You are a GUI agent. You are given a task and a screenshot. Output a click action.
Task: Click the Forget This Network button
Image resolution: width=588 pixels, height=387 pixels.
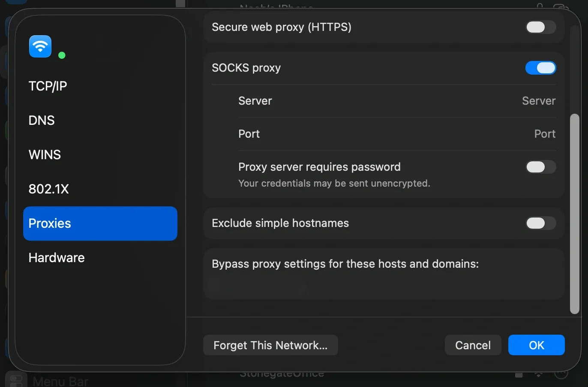(270, 345)
